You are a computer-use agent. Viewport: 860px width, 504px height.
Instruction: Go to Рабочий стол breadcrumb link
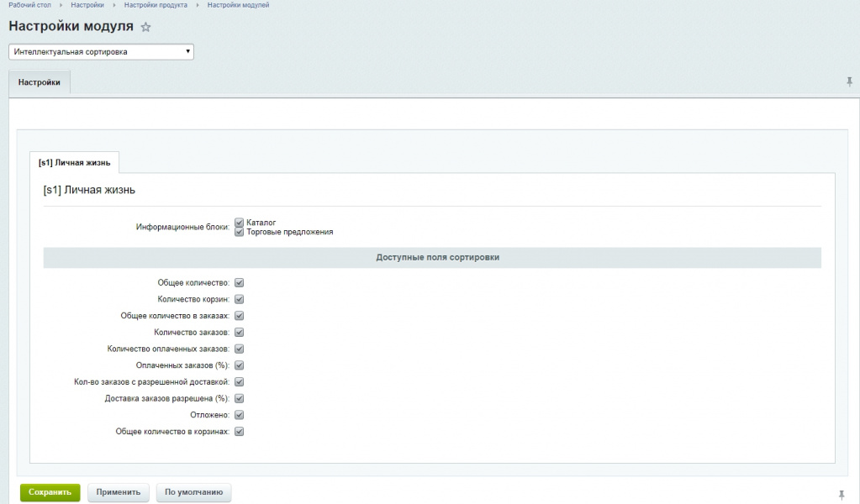(x=30, y=5)
